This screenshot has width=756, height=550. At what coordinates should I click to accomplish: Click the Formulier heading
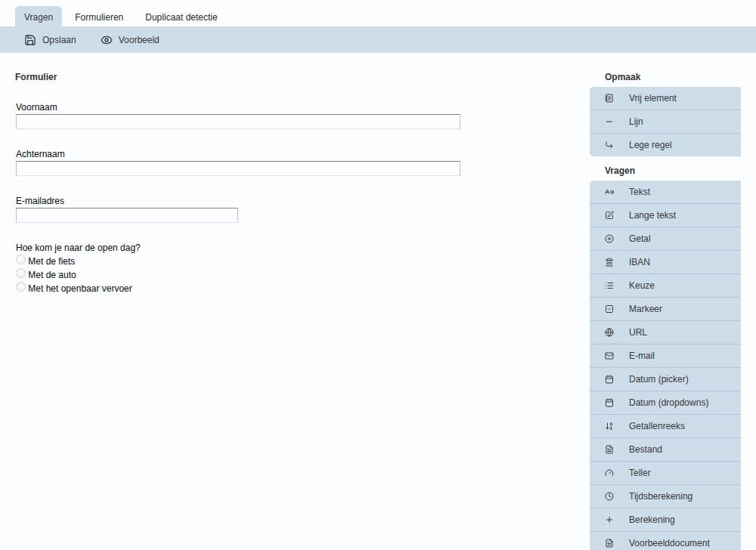[36, 77]
